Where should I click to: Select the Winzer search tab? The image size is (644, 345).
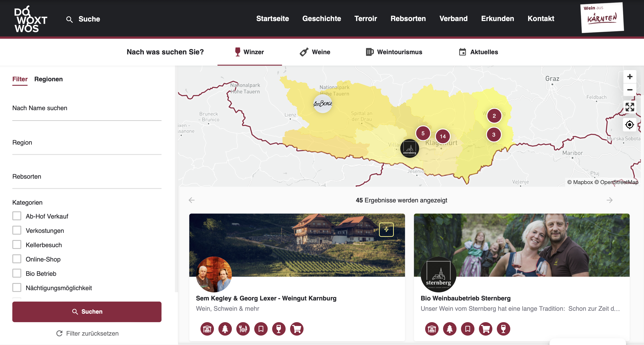250,52
